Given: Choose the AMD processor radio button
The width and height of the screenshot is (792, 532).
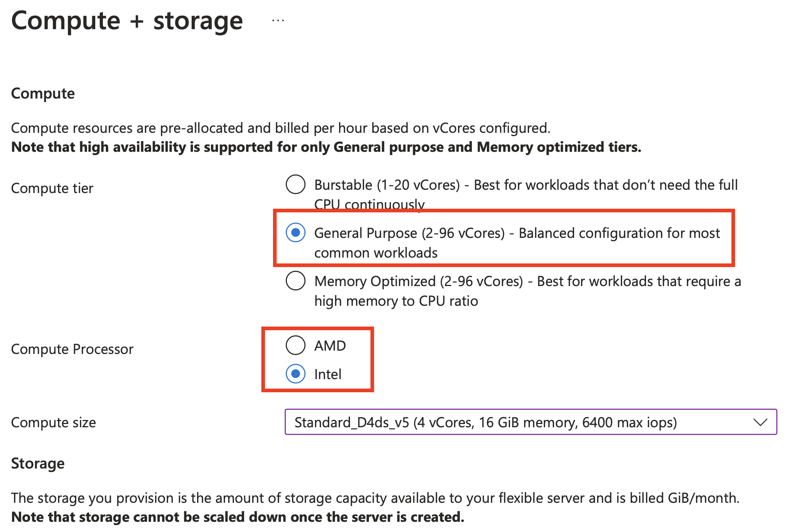Looking at the screenshot, I should click(295, 345).
